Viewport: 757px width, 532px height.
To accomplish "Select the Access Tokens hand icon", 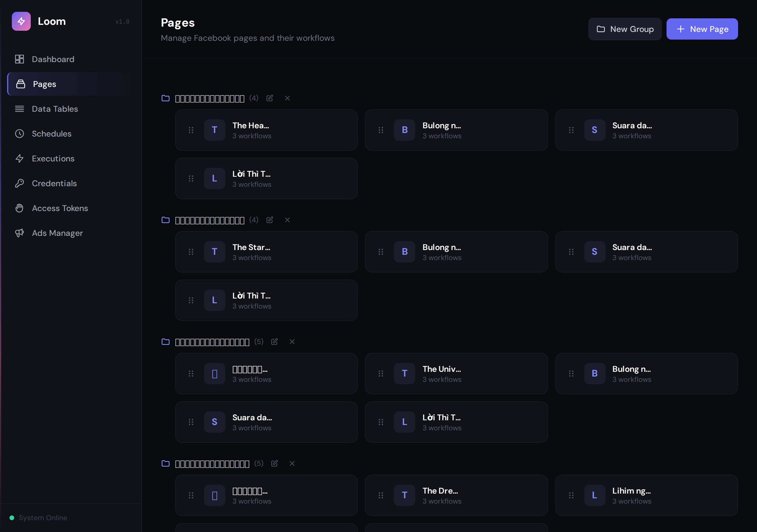I will [x=20, y=208].
